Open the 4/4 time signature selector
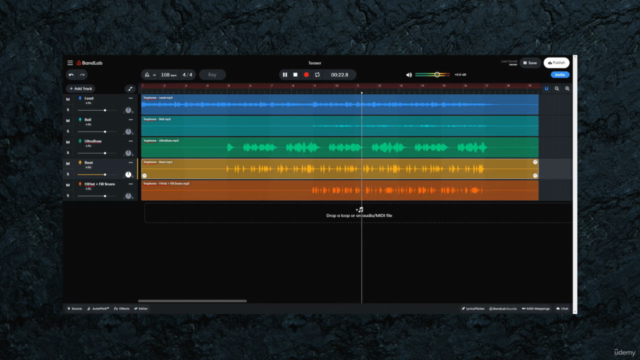Viewport: 640px width, 360px height. (187, 75)
